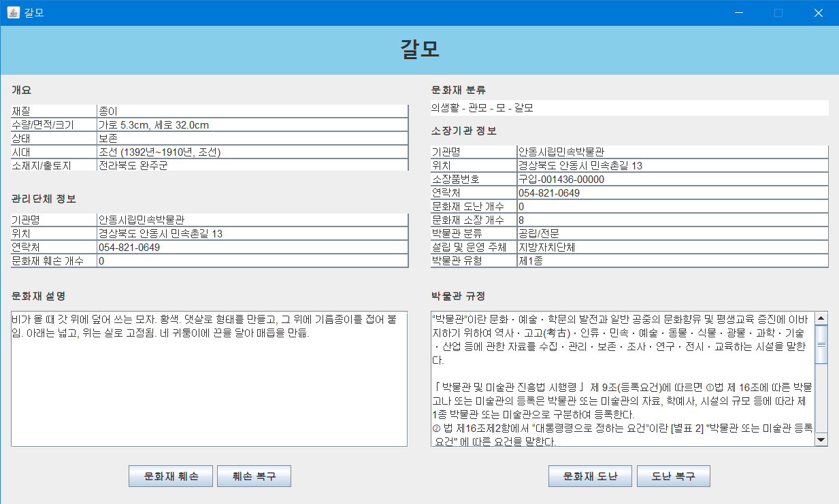Click the 문화재 도난 button
The width and height of the screenshot is (839, 504).
589,476
